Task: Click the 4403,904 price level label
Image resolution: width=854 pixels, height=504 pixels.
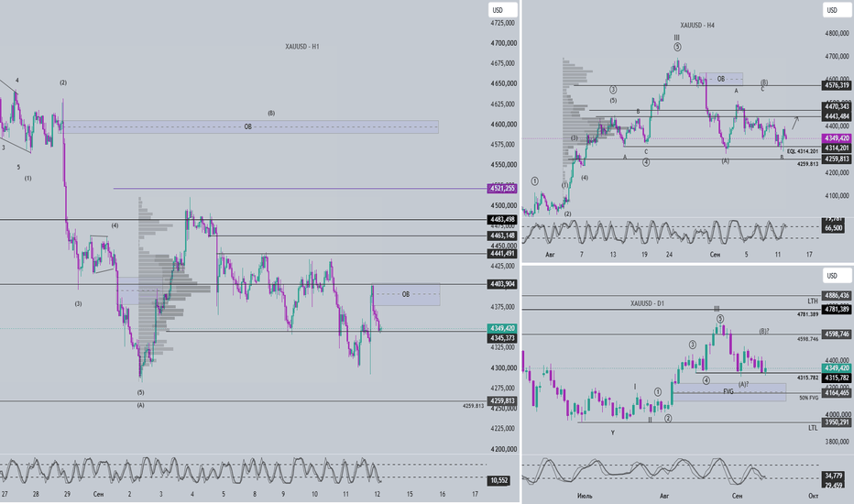Action: [x=502, y=284]
